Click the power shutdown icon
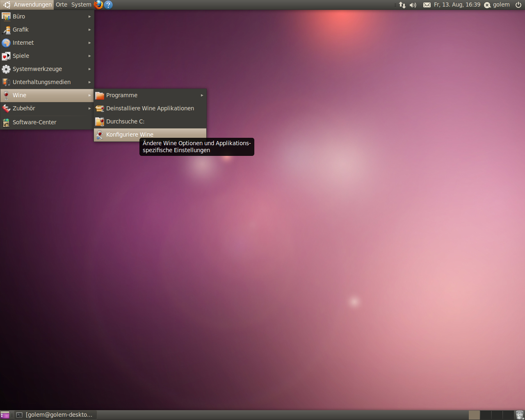Screen dimensions: 525x420 click(x=518, y=5)
